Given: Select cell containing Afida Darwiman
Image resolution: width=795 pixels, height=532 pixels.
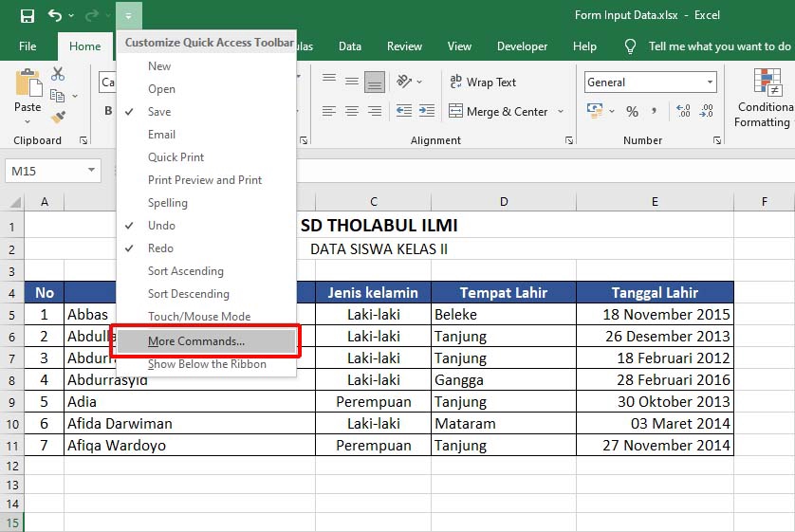Looking at the screenshot, I should point(119,423).
